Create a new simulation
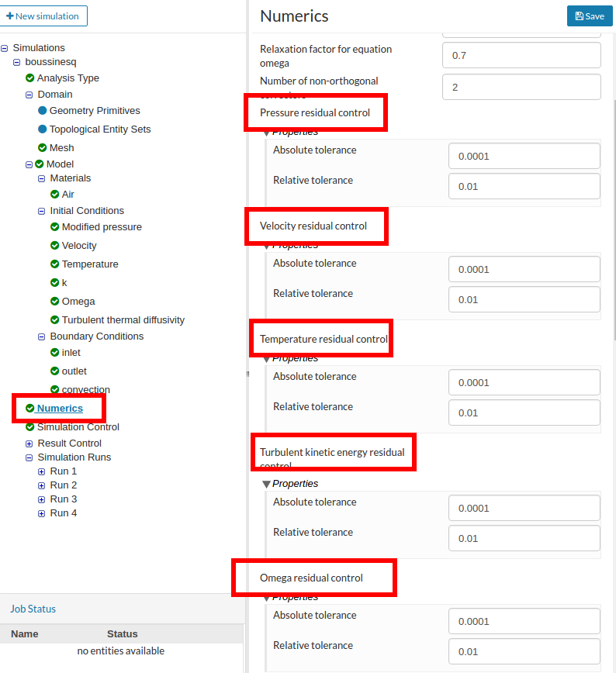This screenshot has width=616, height=673. point(43,16)
